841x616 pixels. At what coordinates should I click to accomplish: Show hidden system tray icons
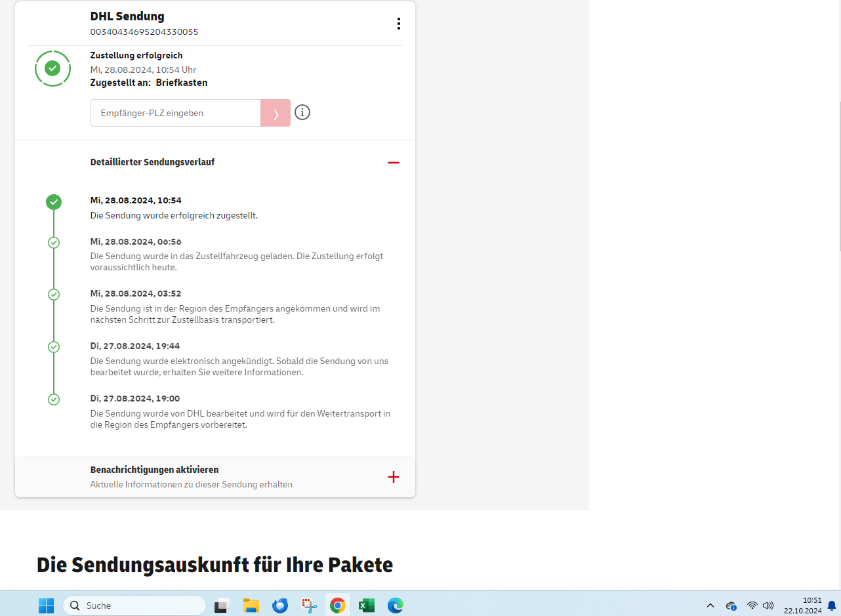click(710, 606)
